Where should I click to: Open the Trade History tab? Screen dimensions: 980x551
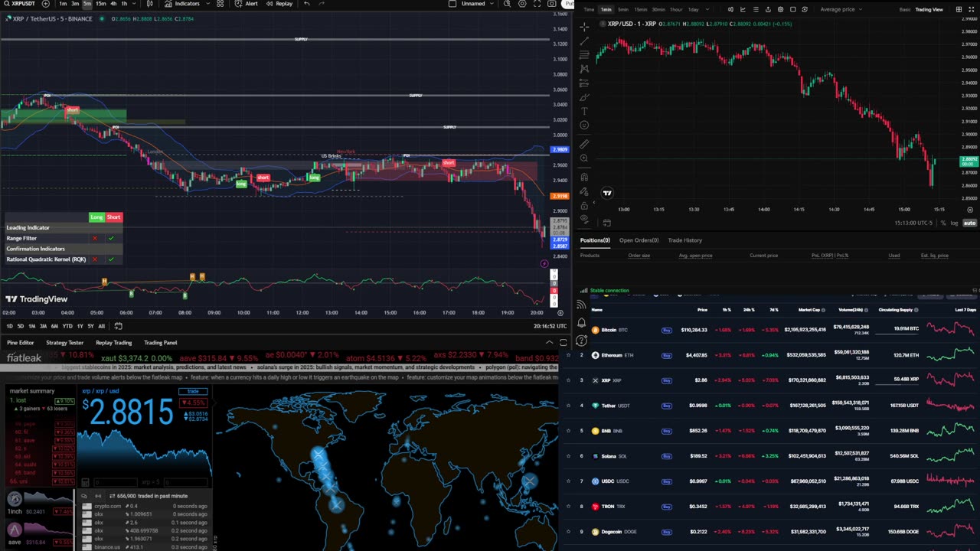click(684, 240)
